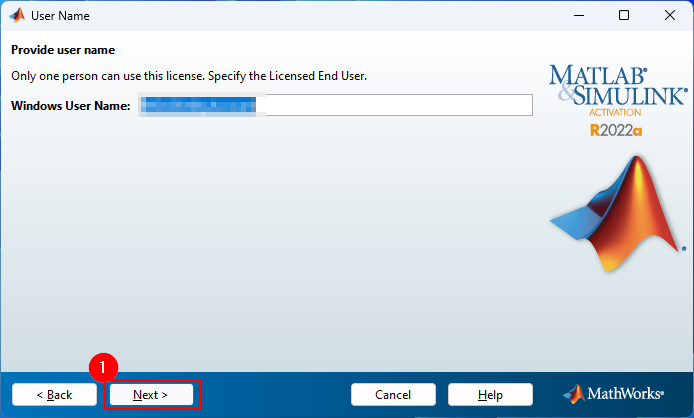
Task: Maximize the User Name window
Action: click(x=624, y=15)
